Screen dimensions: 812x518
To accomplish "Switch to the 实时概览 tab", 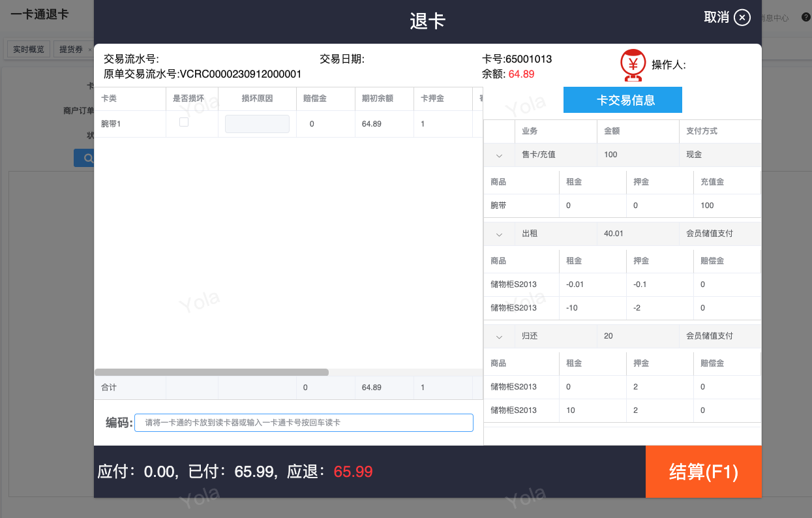I will [28, 50].
